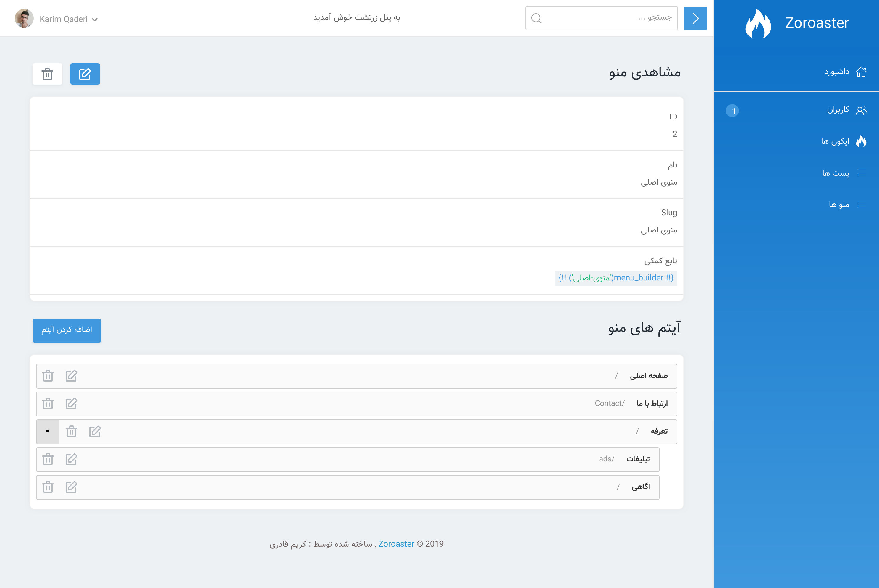Focus the جستجو search field

[607, 18]
